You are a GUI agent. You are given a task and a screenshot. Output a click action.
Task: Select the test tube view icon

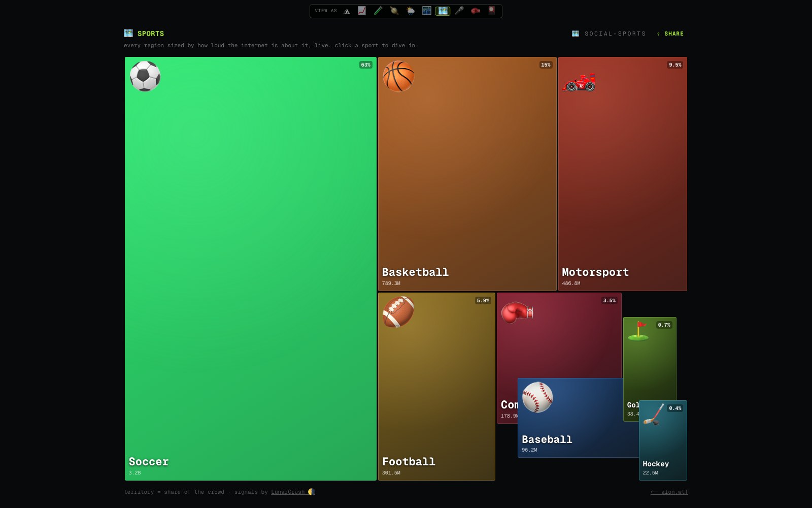378,11
